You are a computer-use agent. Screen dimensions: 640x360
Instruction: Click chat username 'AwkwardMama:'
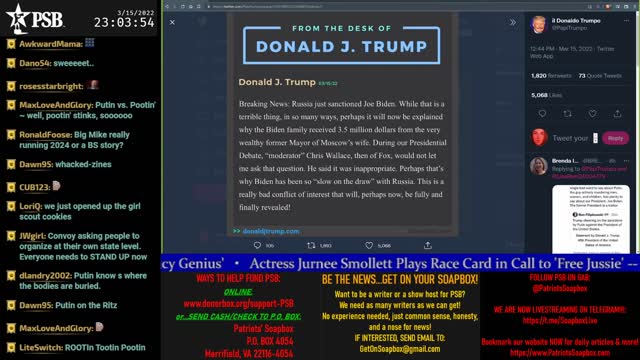click(51, 44)
